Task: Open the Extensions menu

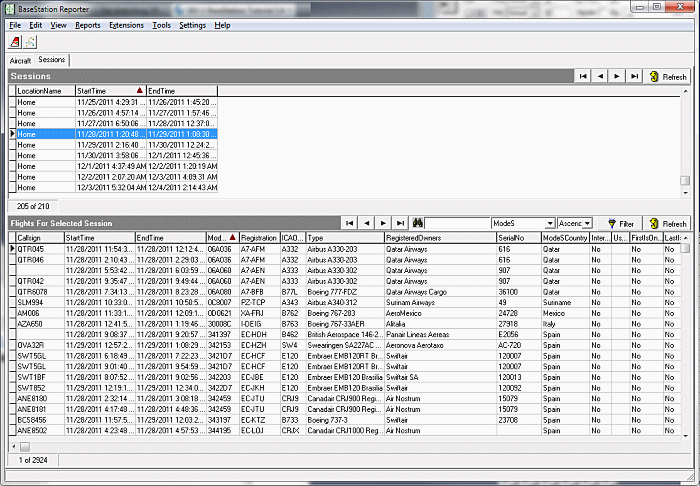Action: point(126,25)
